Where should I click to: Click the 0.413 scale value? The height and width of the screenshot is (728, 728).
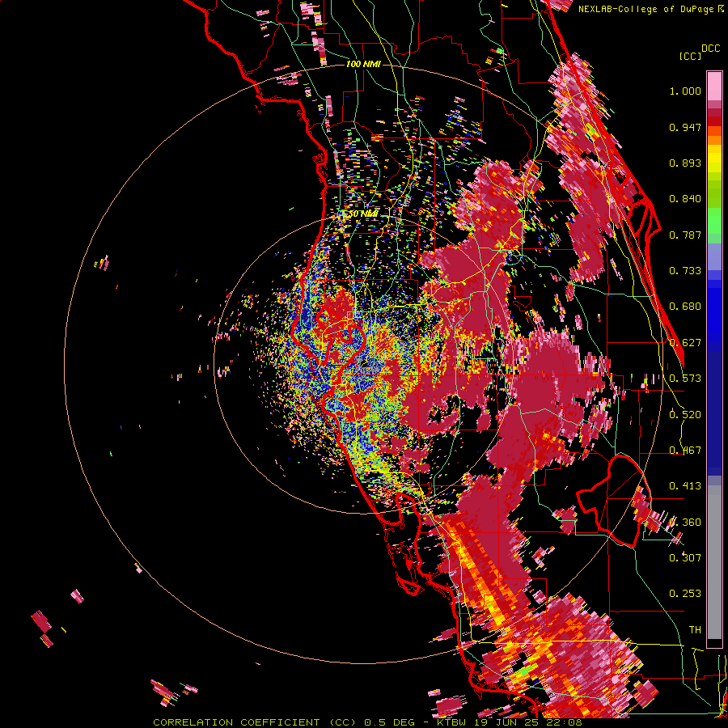[x=685, y=486]
